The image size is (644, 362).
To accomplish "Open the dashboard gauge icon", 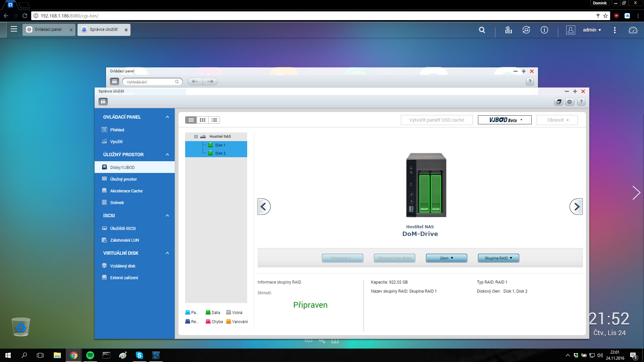I will pyautogui.click(x=633, y=30).
